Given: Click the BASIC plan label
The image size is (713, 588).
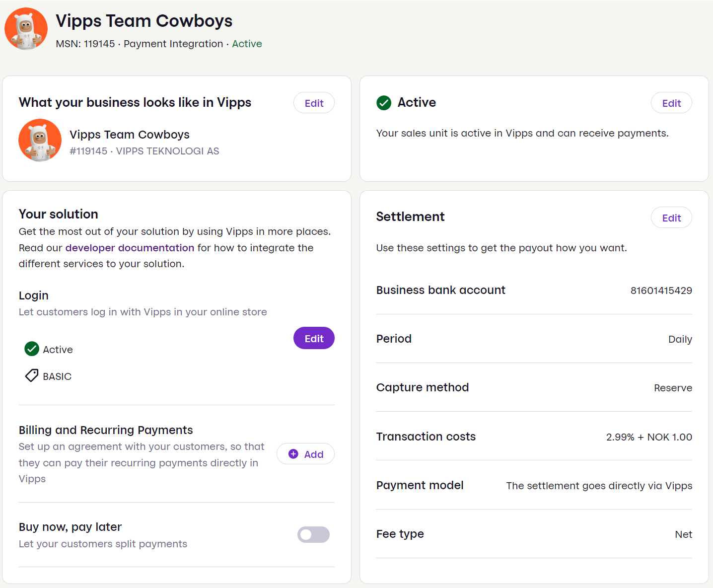Looking at the screenshot, I should click(57, 376).
